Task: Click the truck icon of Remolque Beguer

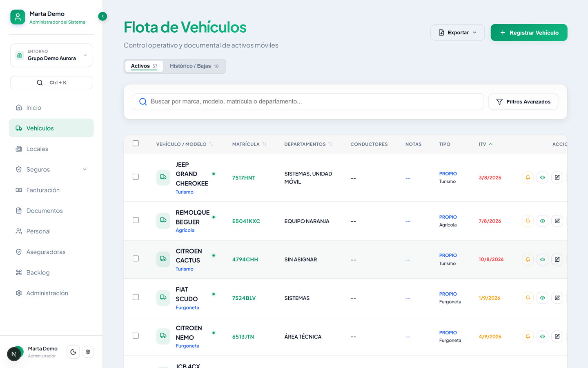Action: 163,221
